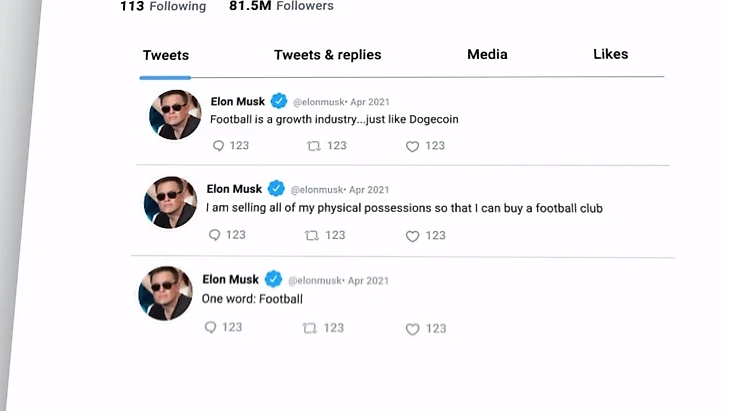Open the @elonmusk handle on the last tweet
The width and height of the screenshot is (730, 411).
coord(316,281)
